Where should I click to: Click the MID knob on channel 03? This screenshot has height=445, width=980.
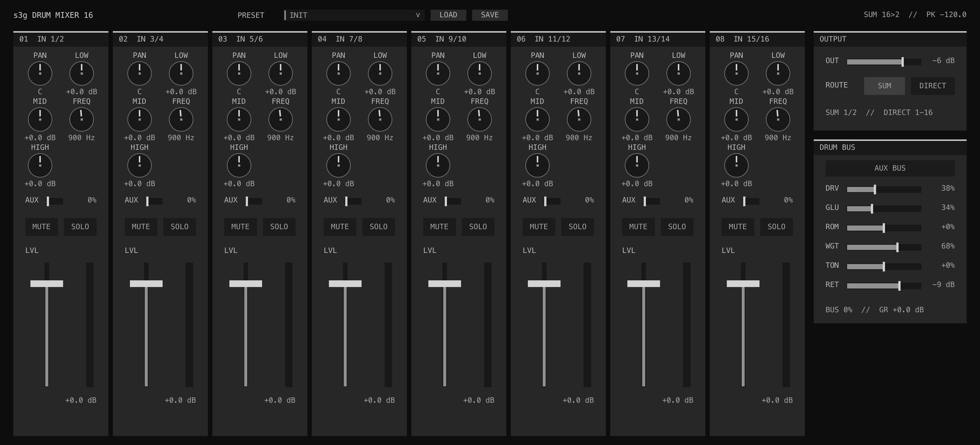(239, 119)
